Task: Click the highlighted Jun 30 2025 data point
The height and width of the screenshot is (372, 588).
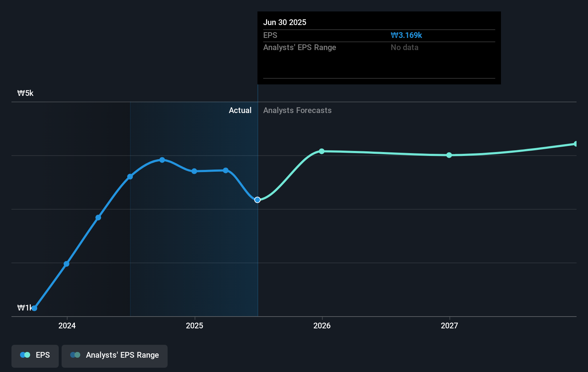Action: (x=257, y=200)
